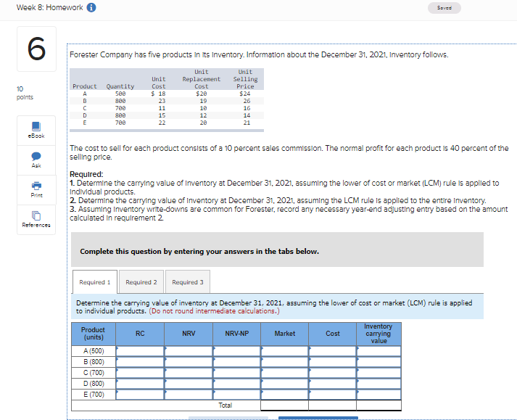Switch to the Required 3 tab

(x=188, y=282)
